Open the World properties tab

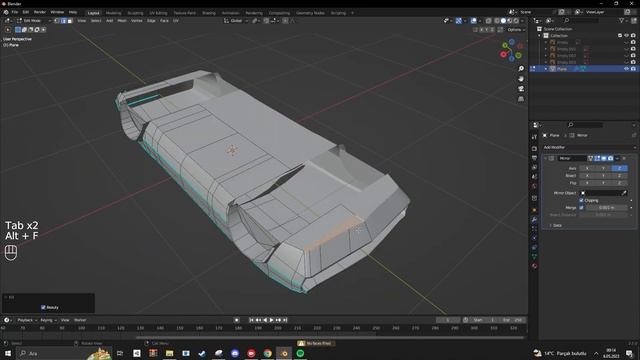[x=534, y=186]
